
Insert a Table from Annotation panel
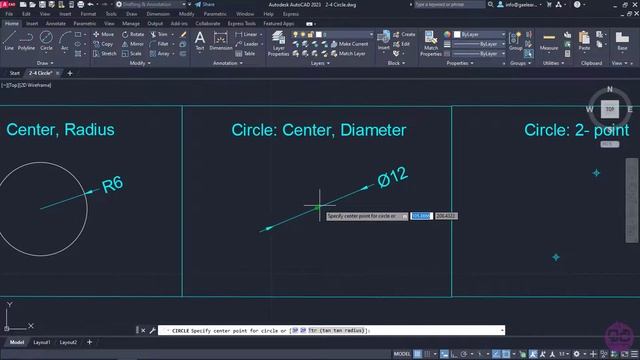coord(245,53)
